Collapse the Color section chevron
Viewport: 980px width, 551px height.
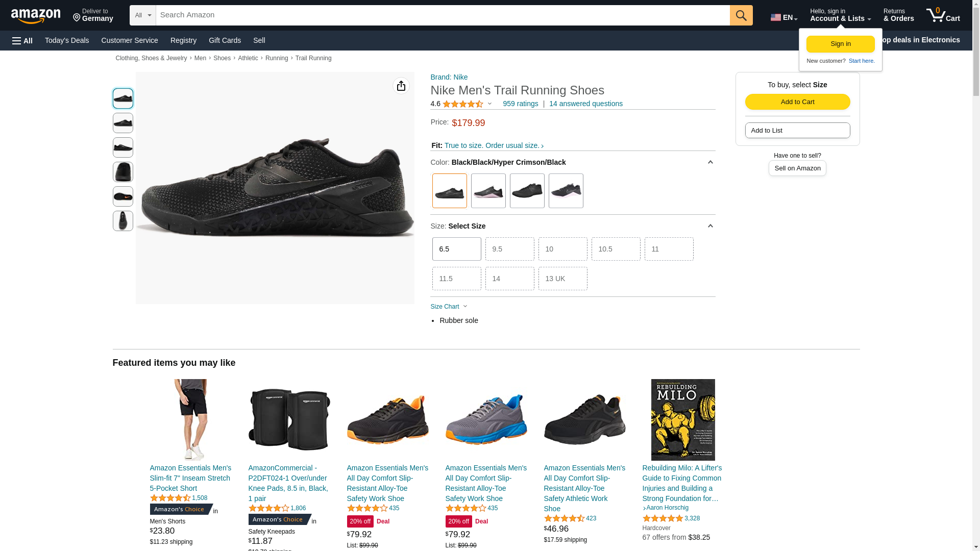pos(710,162)
